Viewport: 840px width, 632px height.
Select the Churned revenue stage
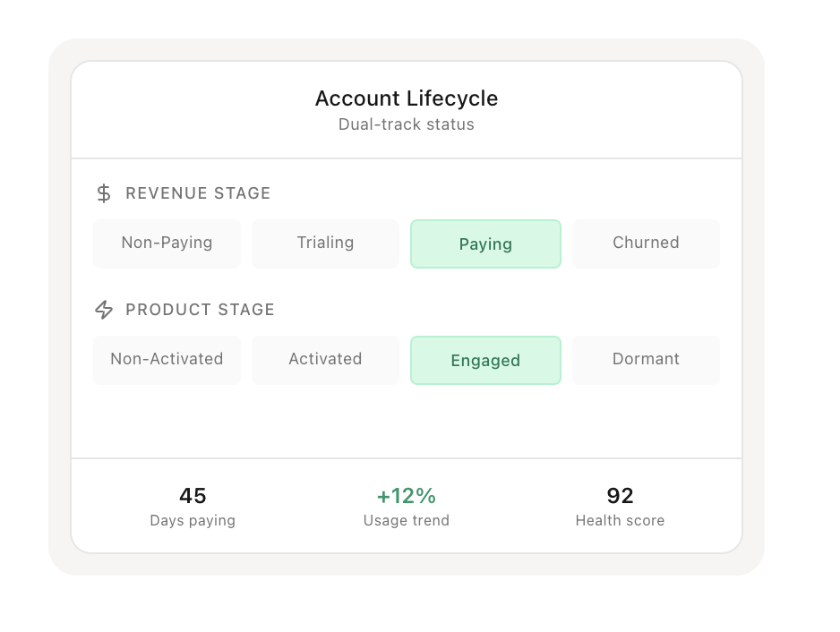[646, 243]
